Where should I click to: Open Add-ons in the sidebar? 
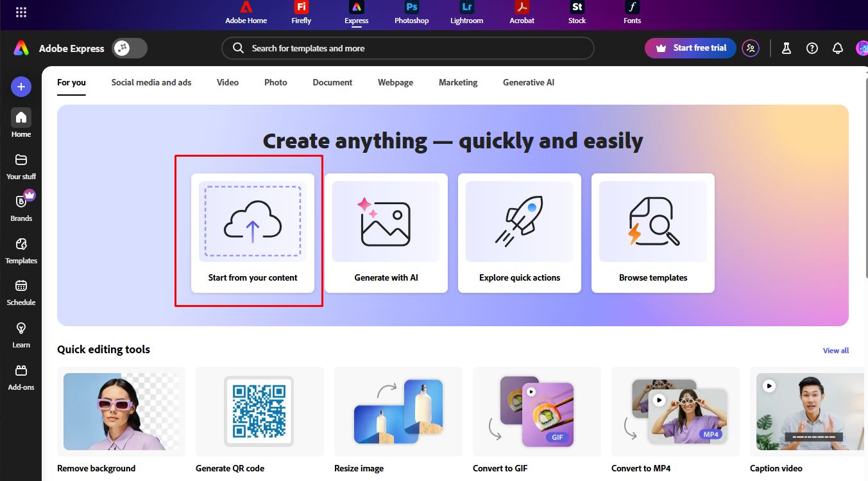point(21,376)
